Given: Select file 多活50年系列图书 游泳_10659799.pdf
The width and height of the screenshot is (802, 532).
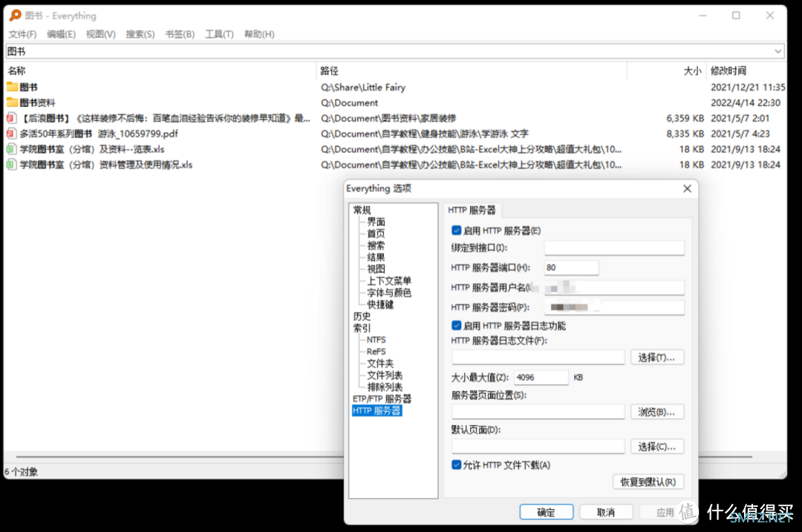Looking at the screenshot, I should coord(99,134).
